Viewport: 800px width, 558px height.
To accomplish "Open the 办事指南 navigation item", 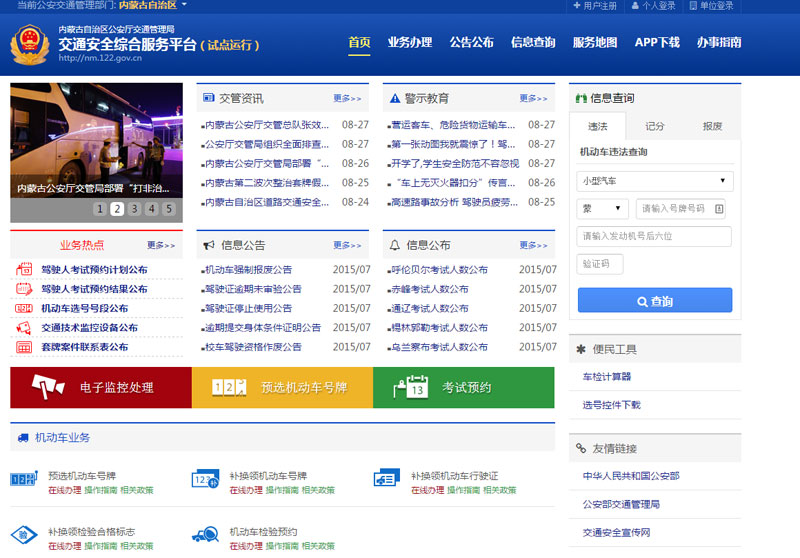I will tap(719, 42).
